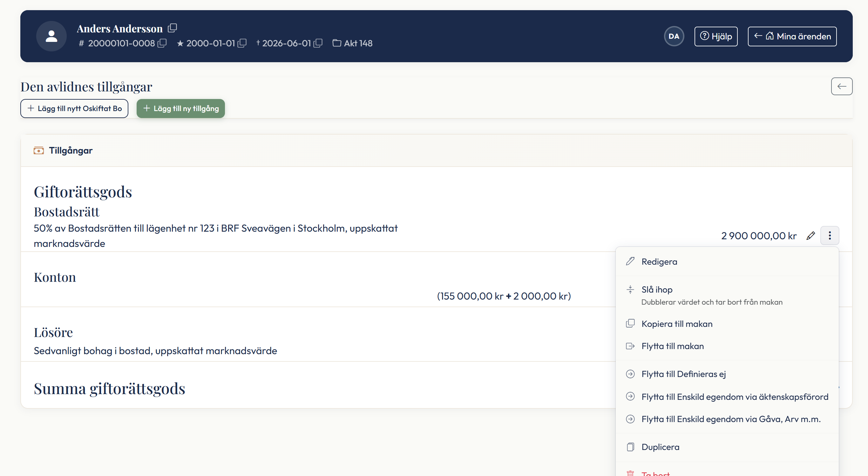Click Lägg till ny tillgång button
The height and width of the screenshot is (476, 868).
tap(180, 109)
